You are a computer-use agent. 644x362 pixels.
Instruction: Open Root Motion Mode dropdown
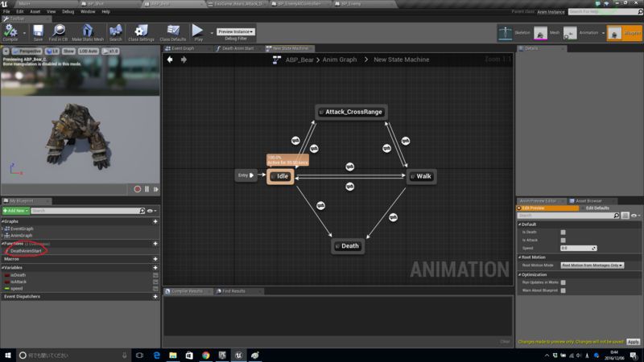tap(592, 265)
